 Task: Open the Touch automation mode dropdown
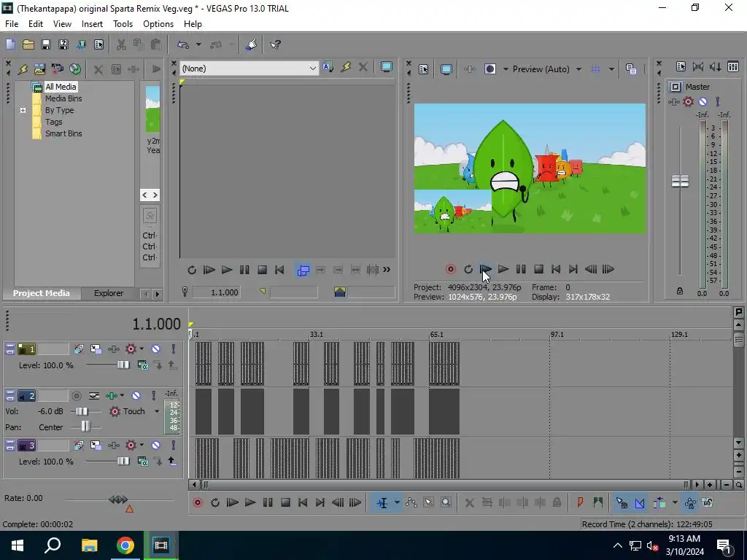(x=157, y=411)
